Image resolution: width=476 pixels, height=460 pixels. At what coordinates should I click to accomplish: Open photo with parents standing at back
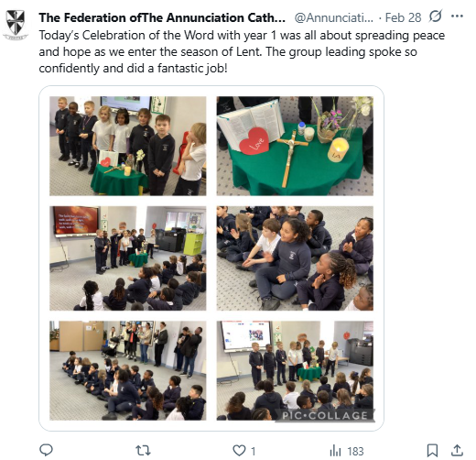[128, 370]
